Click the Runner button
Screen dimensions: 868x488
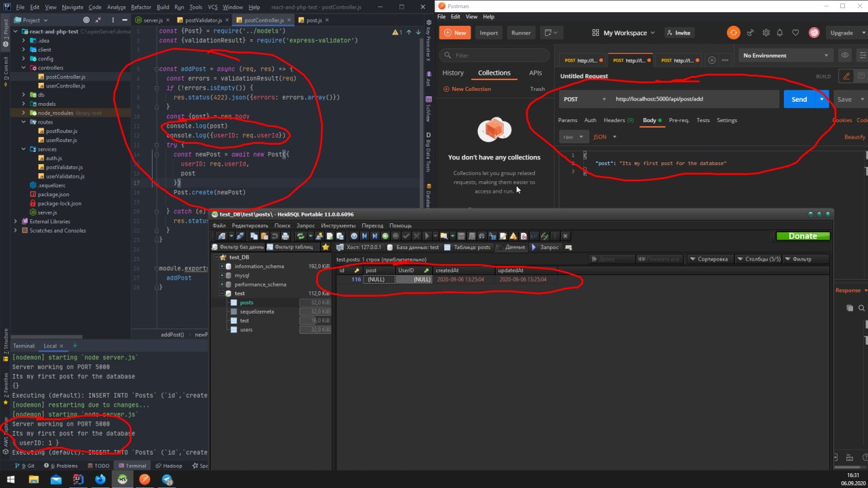coord(521,33)
